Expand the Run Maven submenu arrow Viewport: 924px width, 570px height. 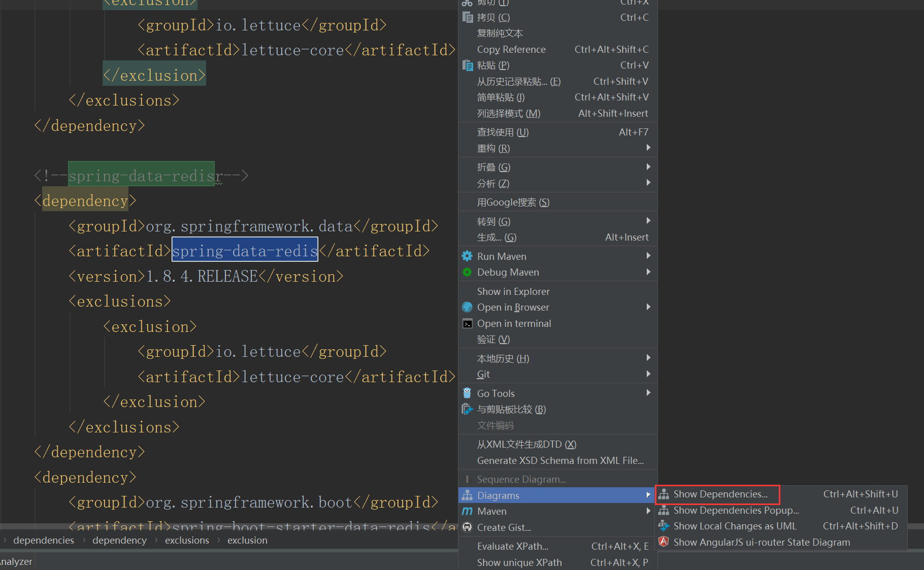[648, 256]
